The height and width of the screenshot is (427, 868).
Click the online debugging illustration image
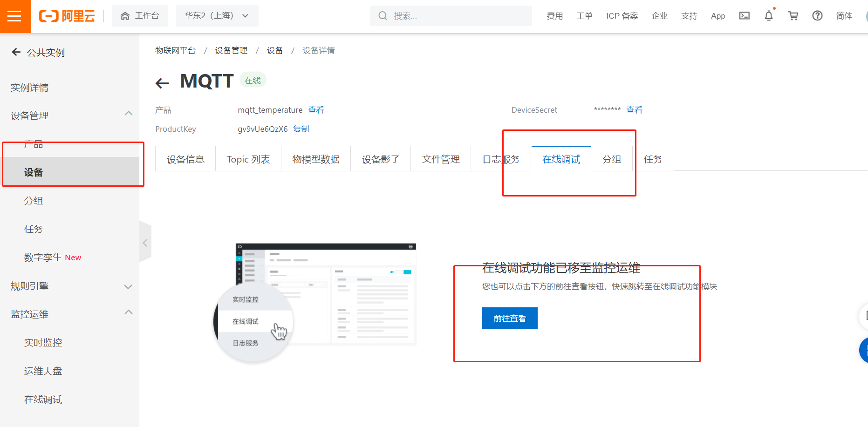[315, 302]
